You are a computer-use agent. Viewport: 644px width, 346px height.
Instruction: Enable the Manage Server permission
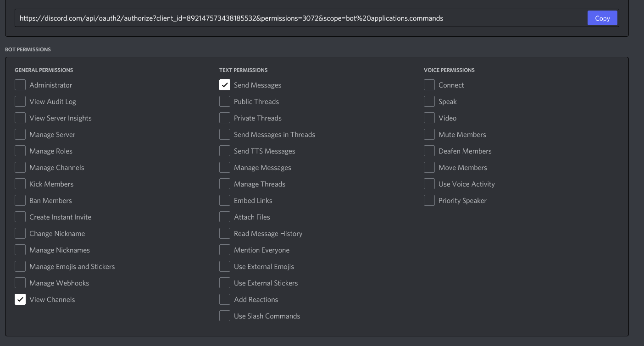(20, 134)
